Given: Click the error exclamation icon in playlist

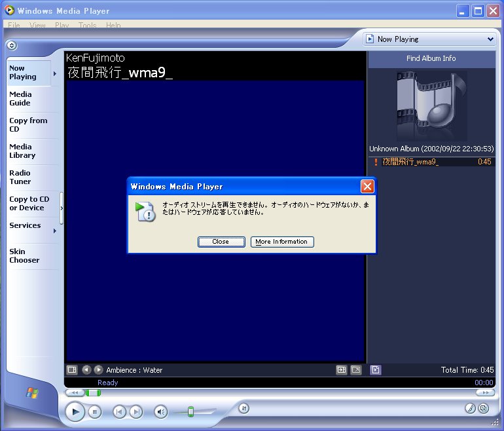Looking at the screenshot, I should 376,162.
